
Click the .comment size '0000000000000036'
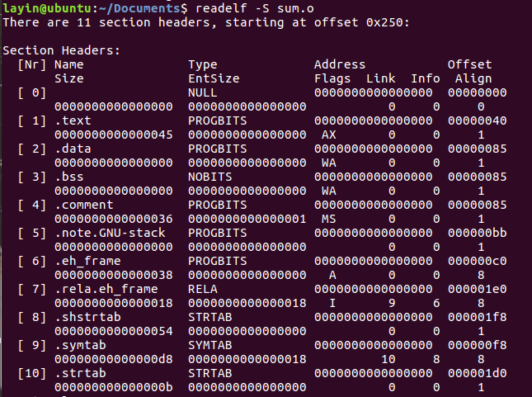click(113, 219)
